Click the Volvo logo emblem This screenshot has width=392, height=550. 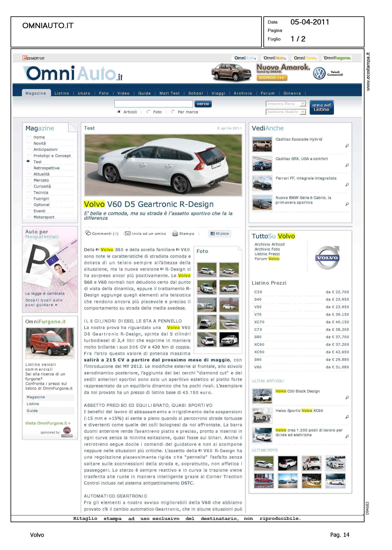pyautogui.click(x=327, y=258)
